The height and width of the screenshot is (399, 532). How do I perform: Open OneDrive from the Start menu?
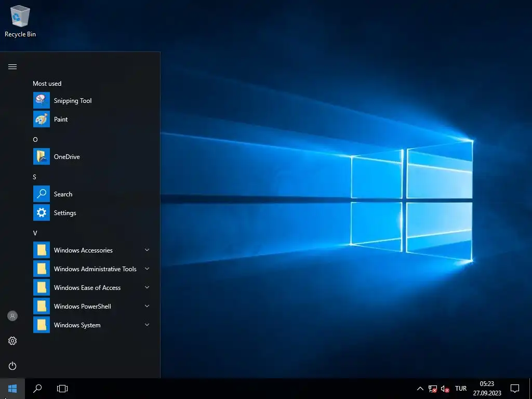[x=92, y=156]
